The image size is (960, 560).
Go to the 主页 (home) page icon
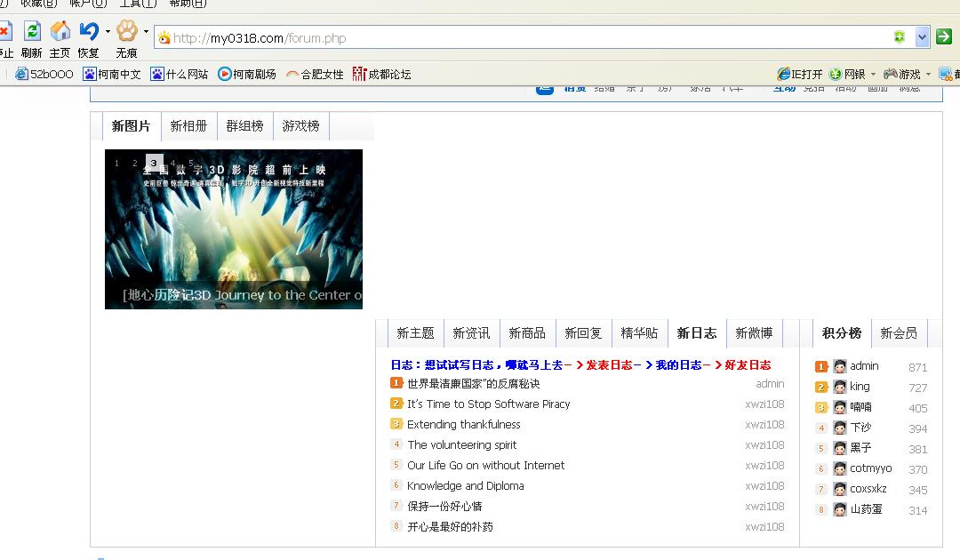coord(60,30)
